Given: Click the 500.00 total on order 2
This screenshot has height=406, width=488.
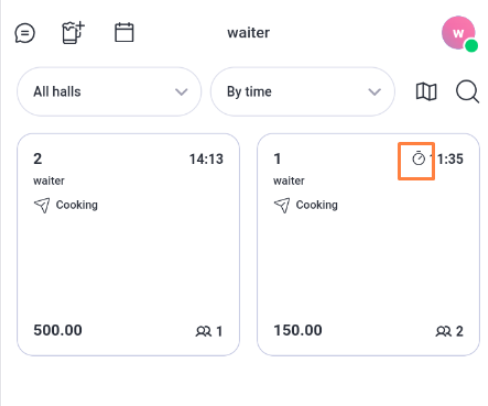Looking at the screenshot, I should (58, 330).
